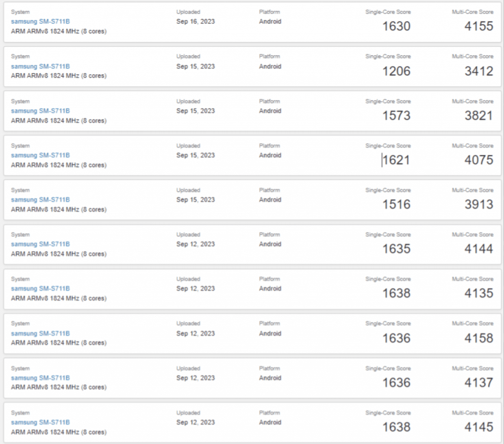Image resolution: width=504 pixels, height=444 pixels.
Task: Click the multi-core score 4155
Action: pos(478,26)
